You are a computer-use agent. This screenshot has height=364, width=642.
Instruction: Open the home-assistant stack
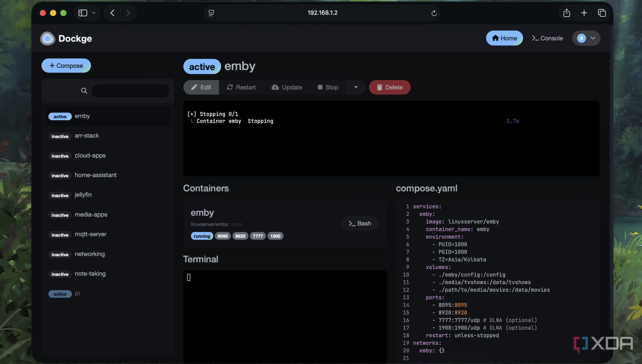coord(108,175)
